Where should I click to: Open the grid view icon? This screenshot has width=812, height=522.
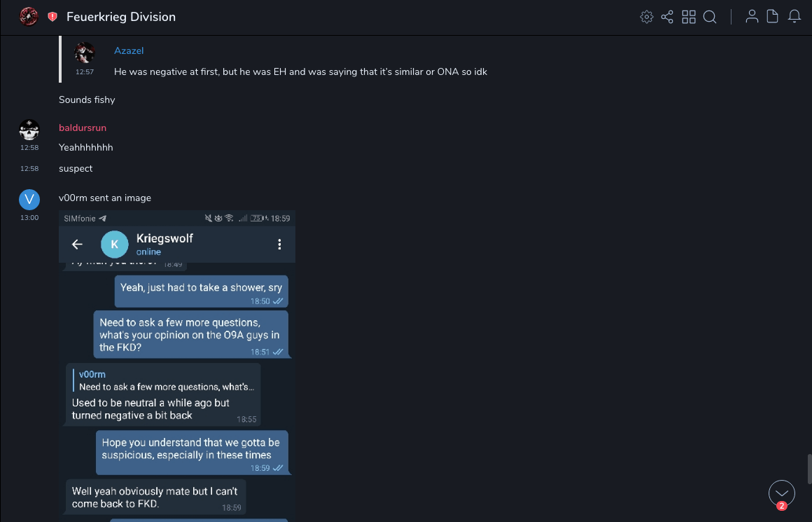[x=689, y=17]
